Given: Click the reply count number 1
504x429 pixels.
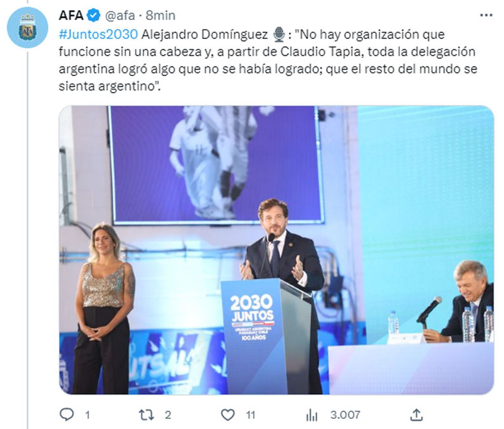Looking at the screenshot, I should click(87, 415).
